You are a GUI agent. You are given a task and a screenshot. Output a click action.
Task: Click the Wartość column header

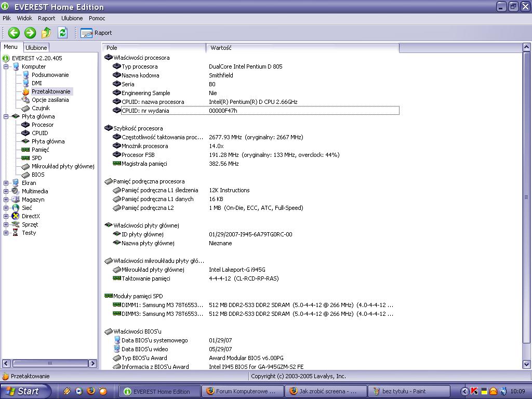[303, 48]
